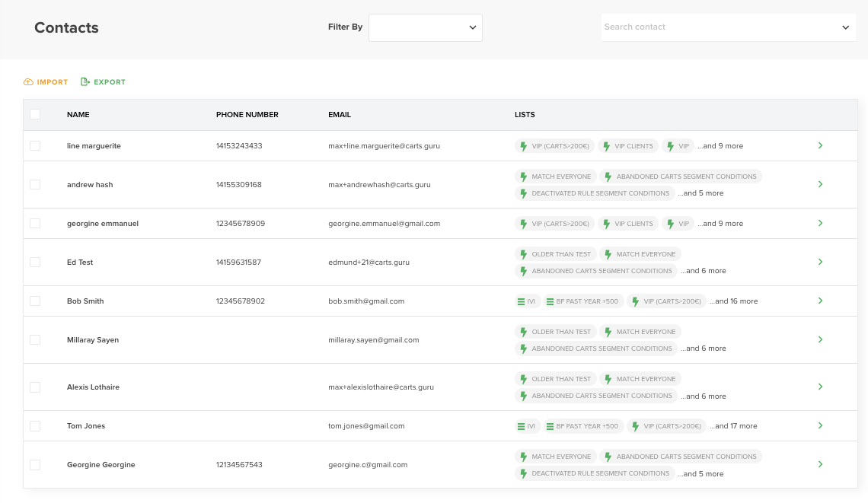Screen dimensions: 868x503
Task: Click BF PAST YEAR +500 tag for Tom Jones
Action: (x=583, y=426)
